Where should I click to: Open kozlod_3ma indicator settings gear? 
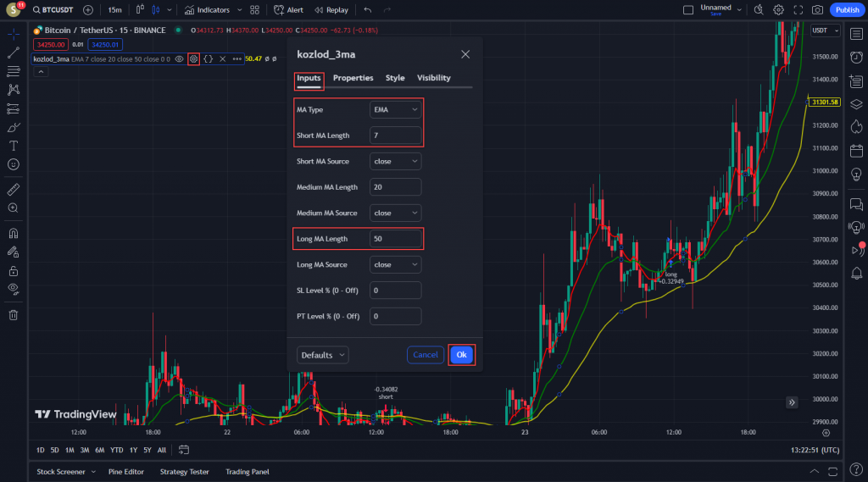click(193, 58)
